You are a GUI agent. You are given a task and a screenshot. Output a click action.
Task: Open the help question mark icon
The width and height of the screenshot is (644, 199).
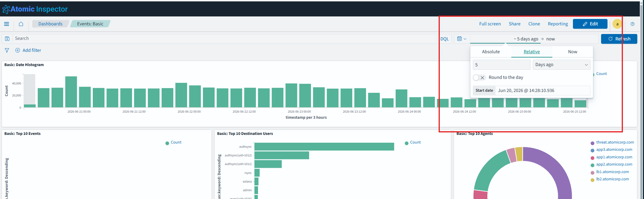pos(632,24)
